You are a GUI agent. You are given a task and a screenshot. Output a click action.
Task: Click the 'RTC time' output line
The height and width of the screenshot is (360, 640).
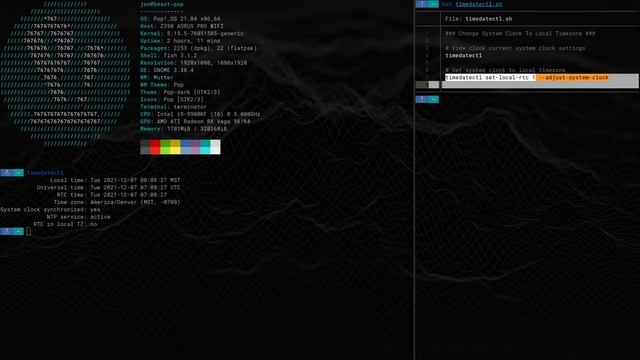[111, 195]
